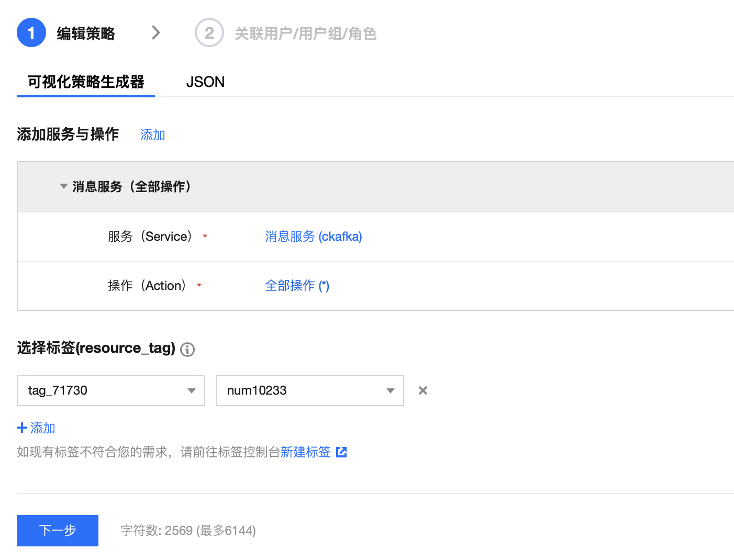
Task: Open the tag_71730 tag key dropdown
Action: (x=111, y=390)
